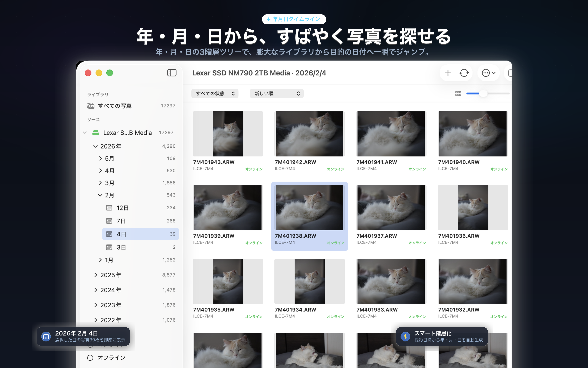The width and height of the screenshot is (588, 368).
Task: Click オンライン status under 7M401940.ARW
Action: point(499,169)
